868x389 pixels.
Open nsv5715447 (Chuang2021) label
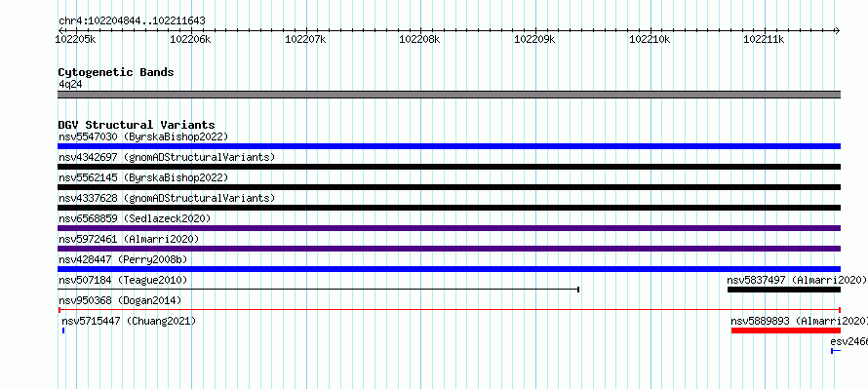point(129,321)
